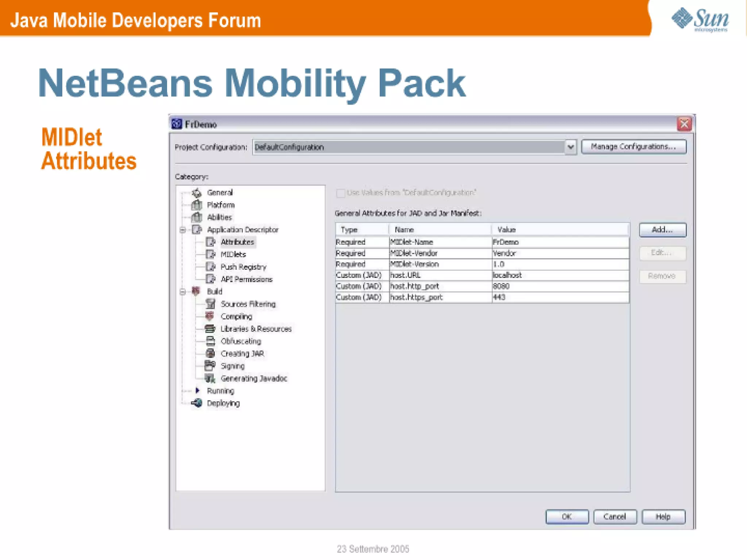The width and height of the screenshot is (747, 560).
Task: Click the Signing icon
Action: coord(210,365)
